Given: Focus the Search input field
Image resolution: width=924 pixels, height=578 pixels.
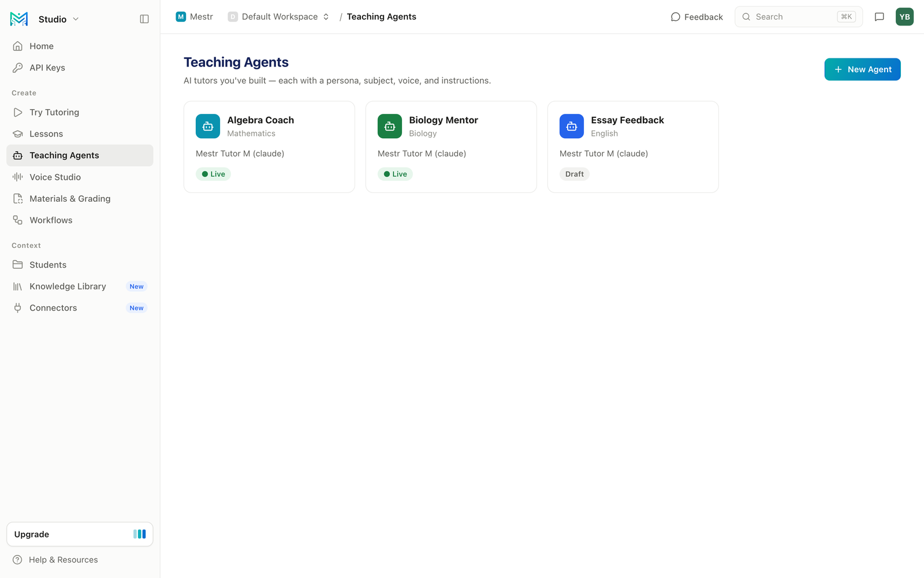Looking at the screenshot, I should click(799, 17).
